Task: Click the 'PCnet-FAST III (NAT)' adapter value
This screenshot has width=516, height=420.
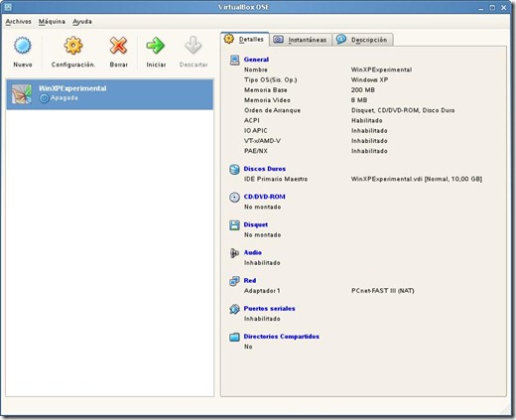Action: tap(382, 291)
